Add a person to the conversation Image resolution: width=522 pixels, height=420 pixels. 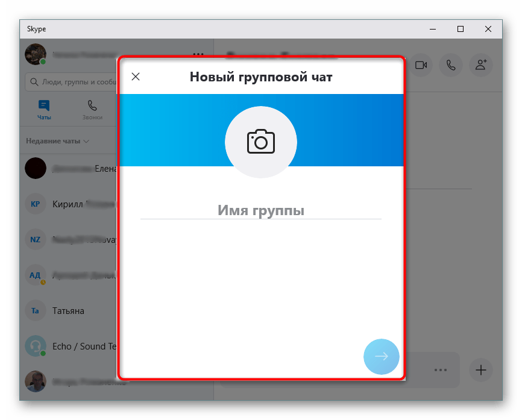tap(481, 65)
